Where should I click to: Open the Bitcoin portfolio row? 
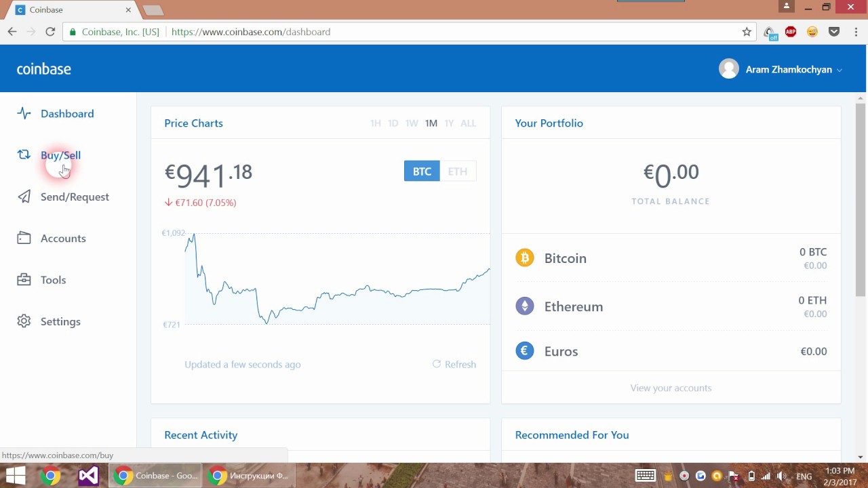point(671,258)
